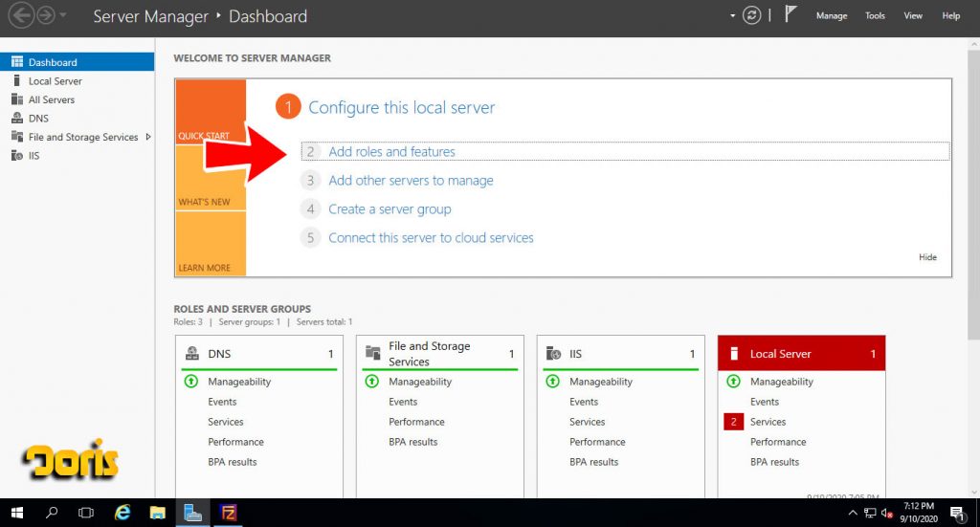980x527 pixels.
Task: Select Dashboard in the sidebar
Action: [x=77, y=62]
